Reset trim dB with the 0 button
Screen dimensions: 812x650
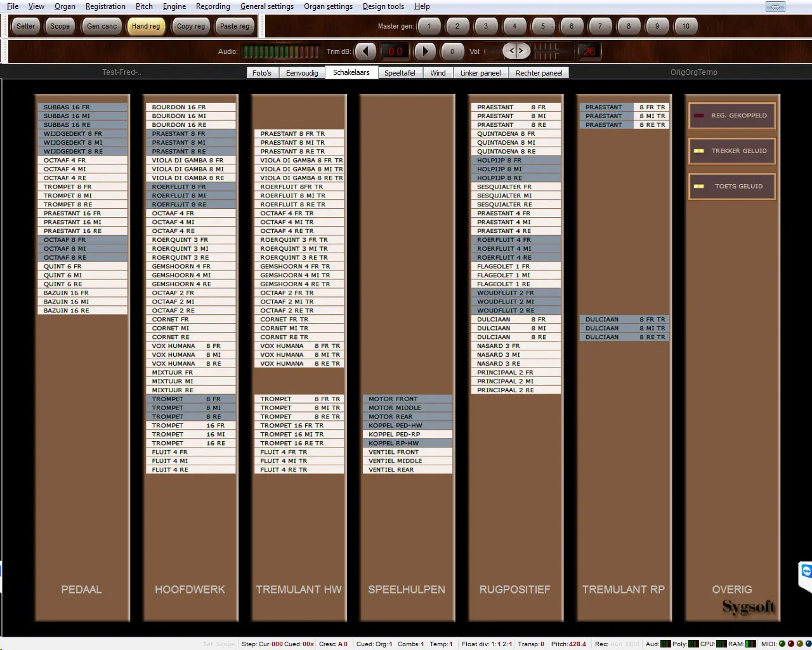452,51
